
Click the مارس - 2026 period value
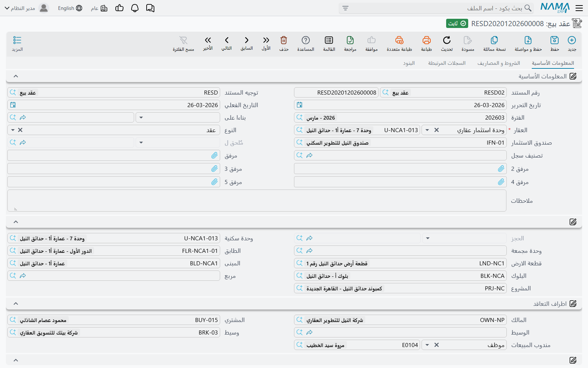click(x=321, y=118)
